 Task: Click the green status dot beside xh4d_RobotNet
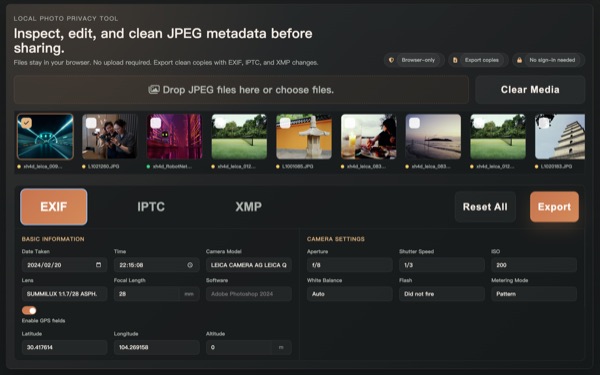point(148,166)
